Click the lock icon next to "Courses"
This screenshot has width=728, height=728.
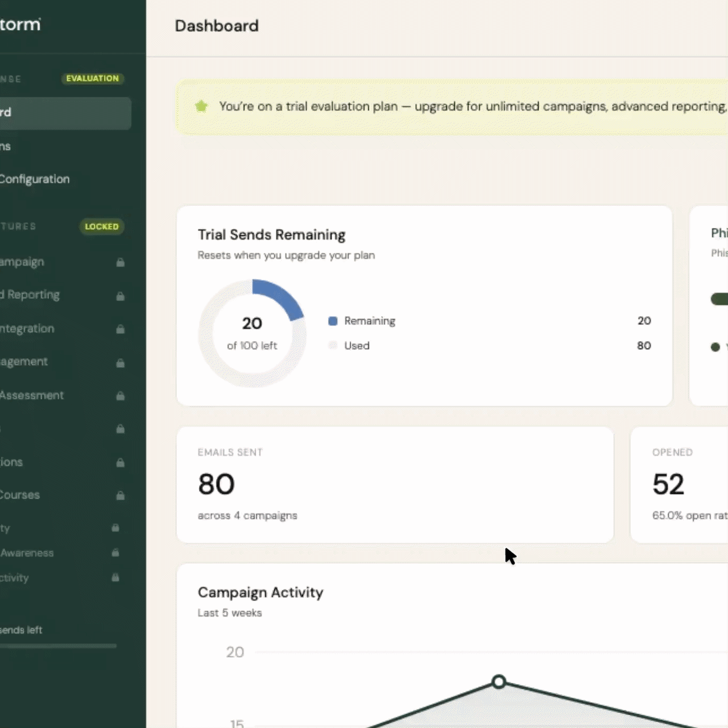tap(121, 495)
